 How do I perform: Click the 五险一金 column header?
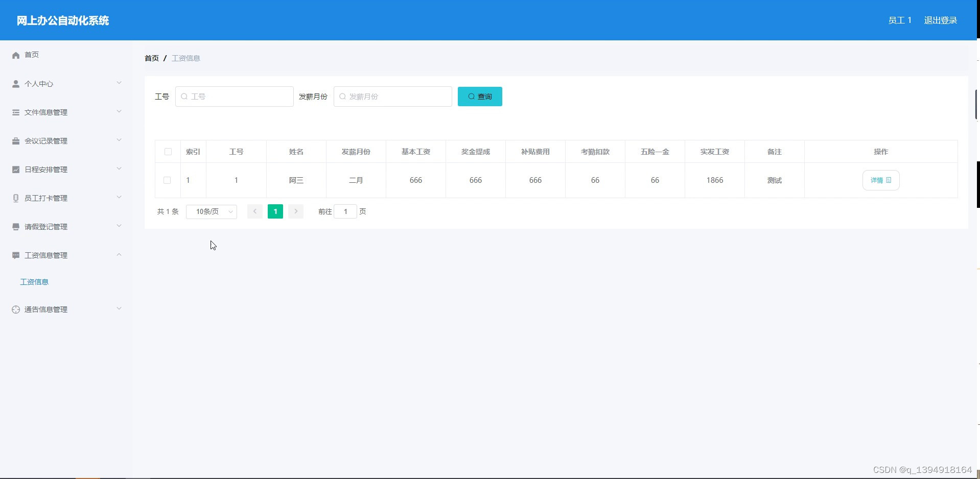(655, 152)
